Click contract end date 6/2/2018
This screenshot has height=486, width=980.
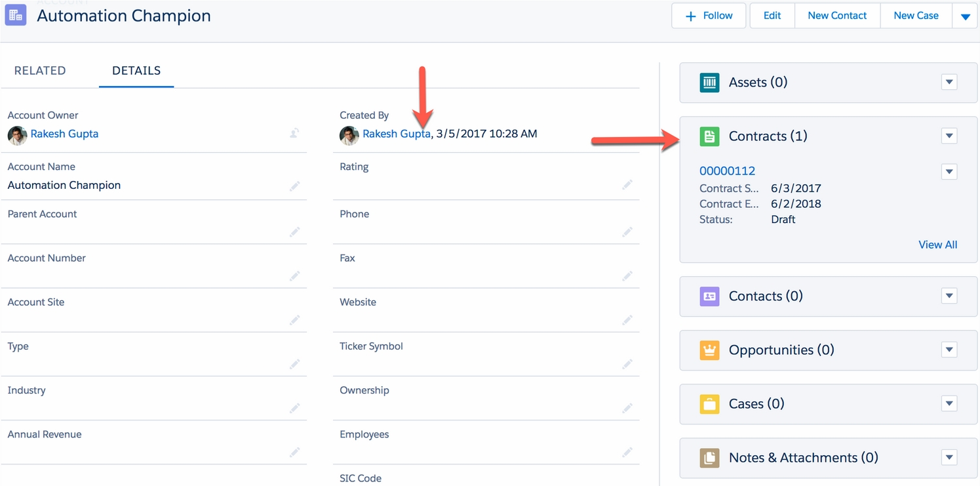pos(796,204)
